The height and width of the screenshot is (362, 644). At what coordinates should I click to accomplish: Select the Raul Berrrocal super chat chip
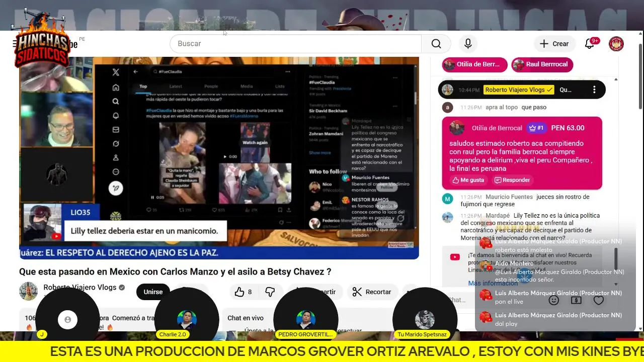[x=542, y=64]
